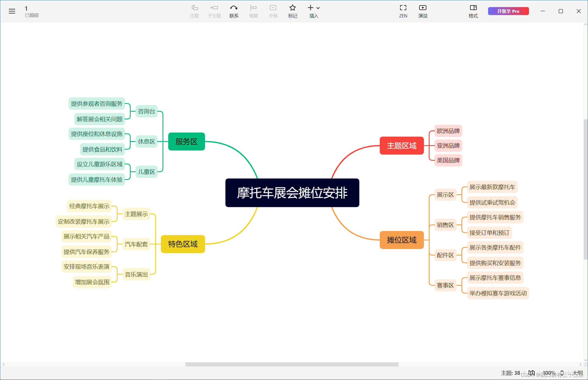588x380 pixels.
Task: Click the vertical scrollbar thumb
Action: coord(586,189)
